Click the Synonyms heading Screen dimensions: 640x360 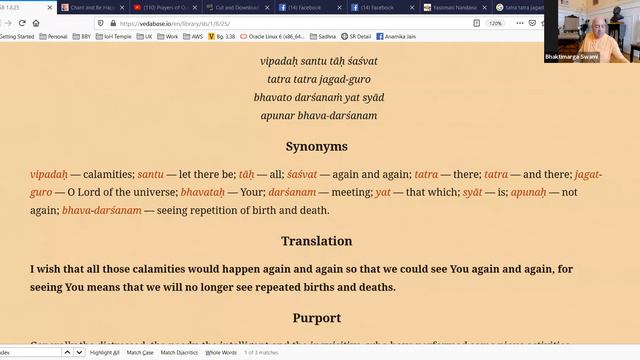coord(317,147)
